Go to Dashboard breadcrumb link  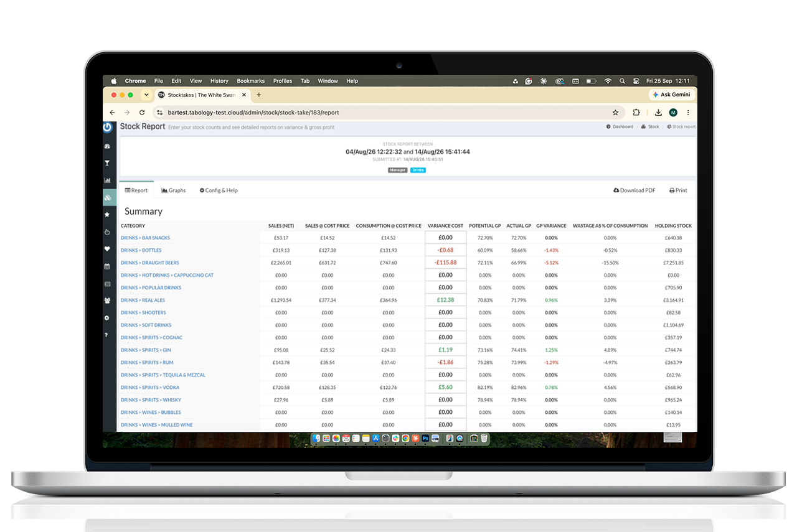pos(620,127)
